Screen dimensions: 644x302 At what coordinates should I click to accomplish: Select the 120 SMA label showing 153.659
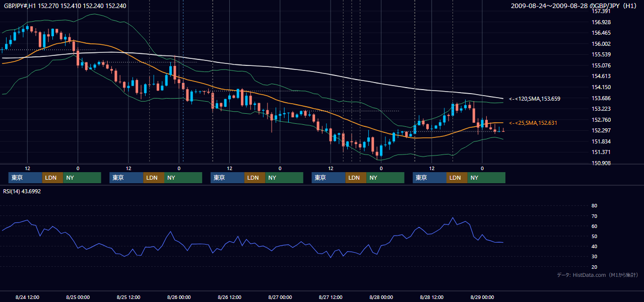click(x=535, y=99)
